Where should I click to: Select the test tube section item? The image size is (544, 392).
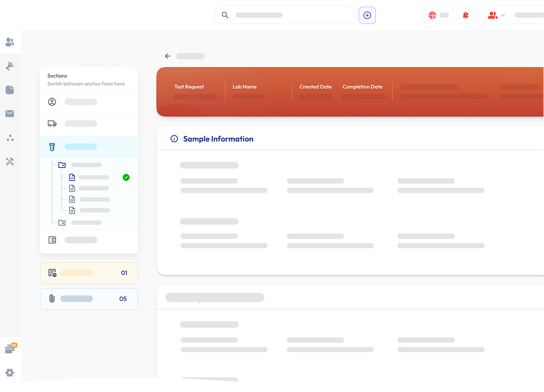[89, 147]
